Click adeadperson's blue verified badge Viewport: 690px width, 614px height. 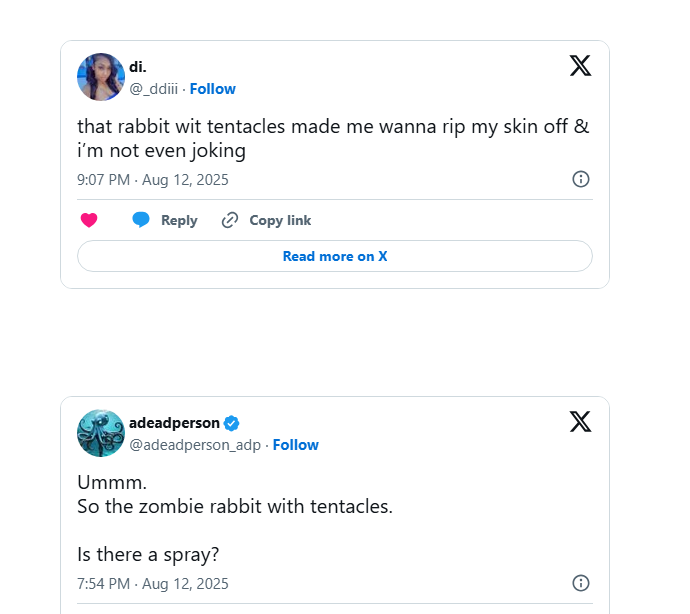click(232, 423)
